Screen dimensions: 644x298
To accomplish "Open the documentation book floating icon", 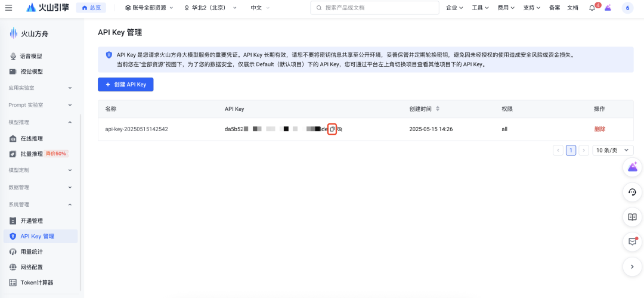I will (632, 217).
